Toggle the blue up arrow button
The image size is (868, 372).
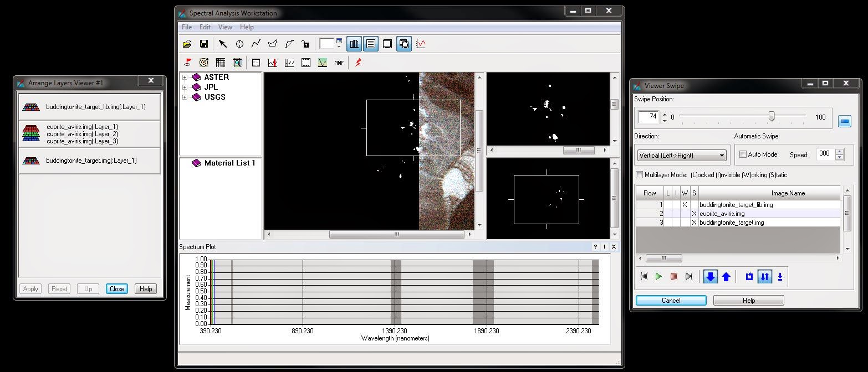pyautogui.click(x=726, y=276)
